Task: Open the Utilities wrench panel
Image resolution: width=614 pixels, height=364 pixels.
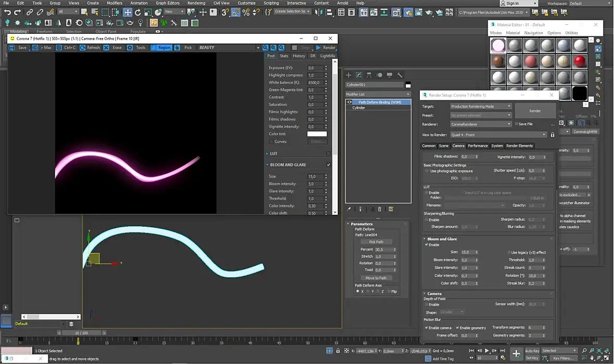Action: (400, 75)
